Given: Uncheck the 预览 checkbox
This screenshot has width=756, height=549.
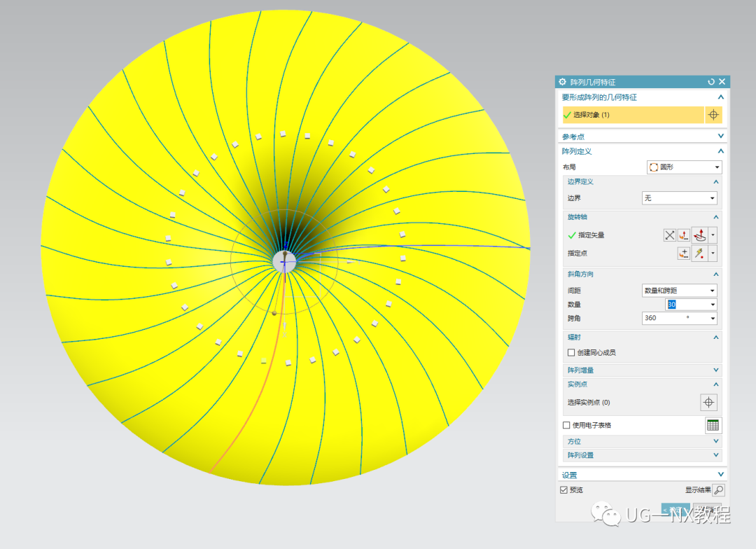Looking at the screenshot, I should [563, 490].
